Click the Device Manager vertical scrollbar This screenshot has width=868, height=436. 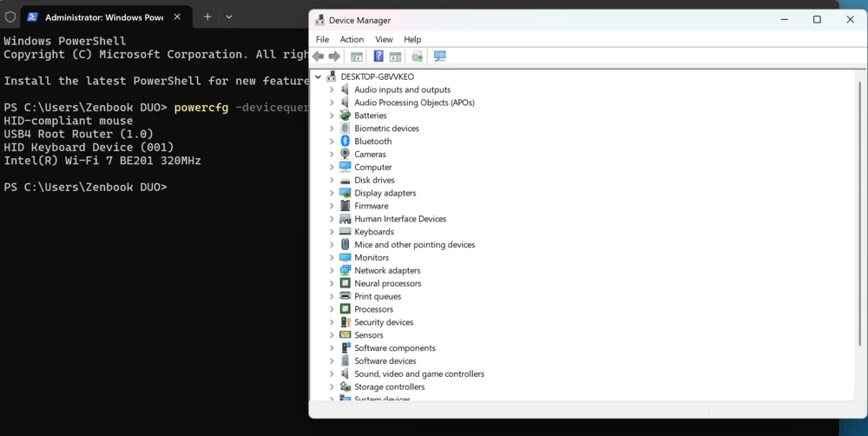coord(859,214)
